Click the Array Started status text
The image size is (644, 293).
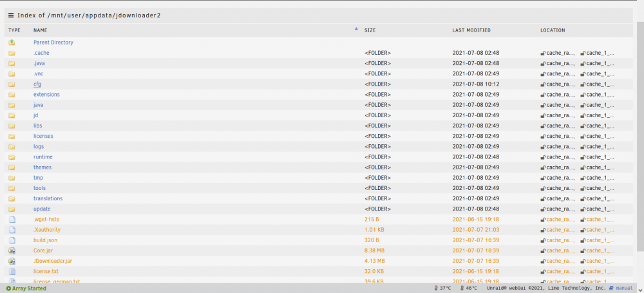[x=29, y=288]
